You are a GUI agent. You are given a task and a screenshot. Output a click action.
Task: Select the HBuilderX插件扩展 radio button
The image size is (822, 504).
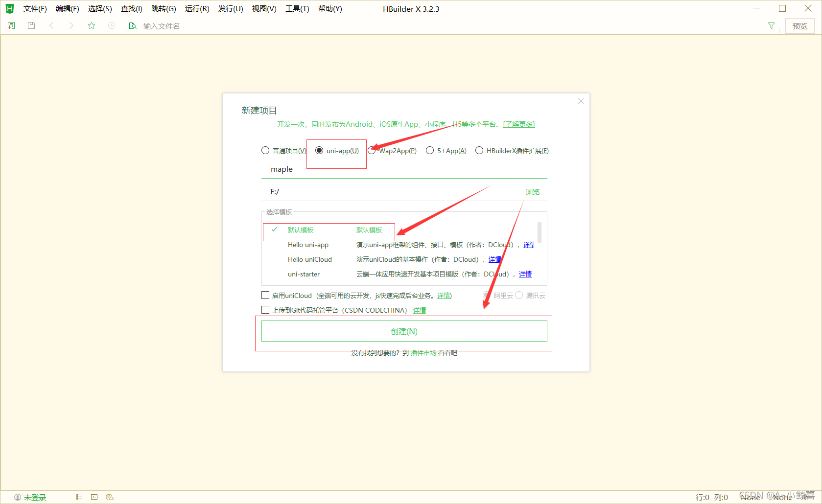coord(479,150)
